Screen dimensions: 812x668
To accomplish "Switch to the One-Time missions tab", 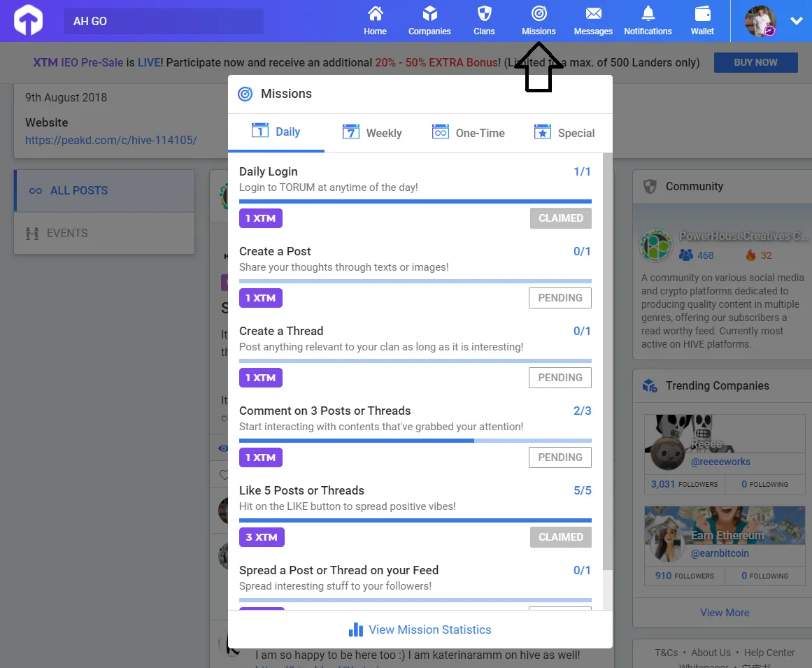I will pos(468,133).
